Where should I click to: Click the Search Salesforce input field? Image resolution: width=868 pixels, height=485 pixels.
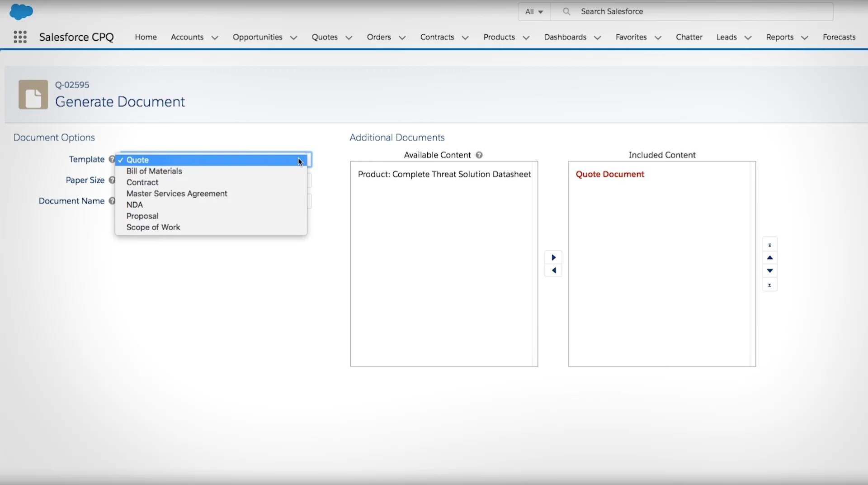[692, 12]
